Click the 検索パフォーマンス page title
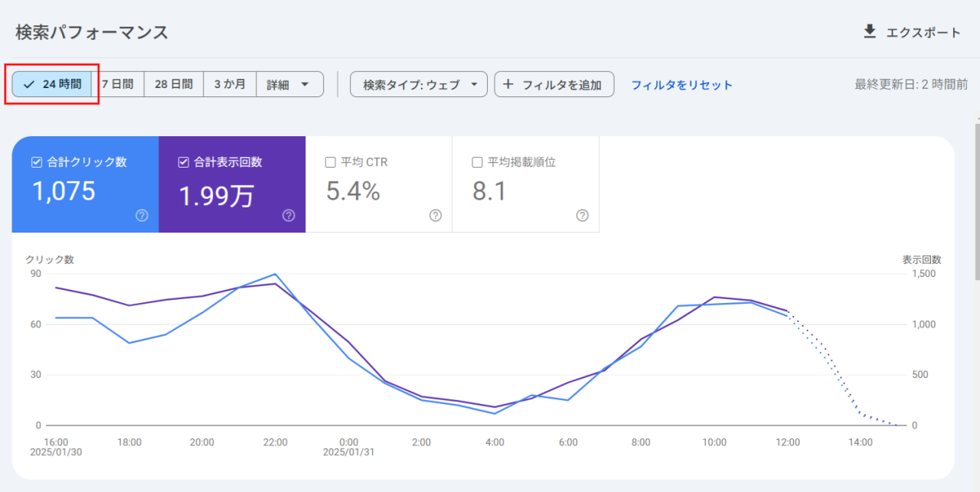The image size is (980, 492). pos(92,32)
